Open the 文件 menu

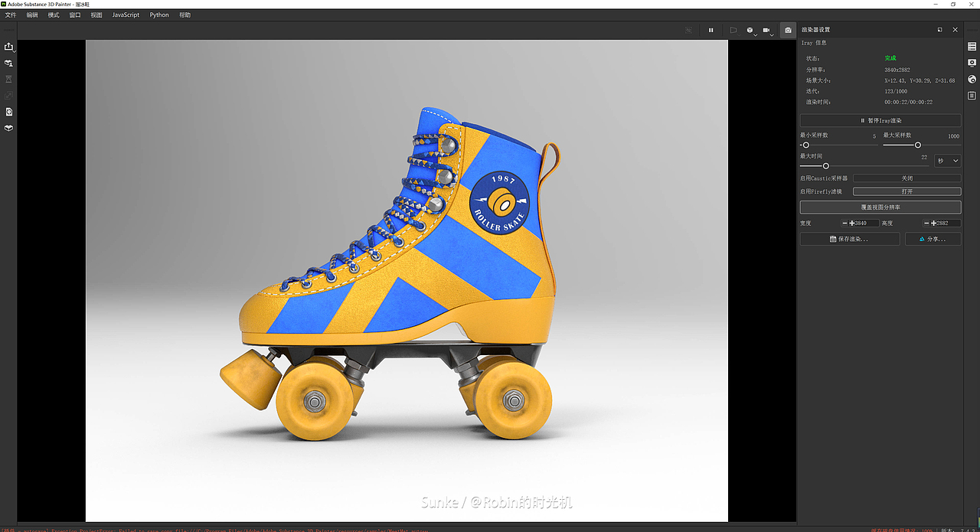10,15
